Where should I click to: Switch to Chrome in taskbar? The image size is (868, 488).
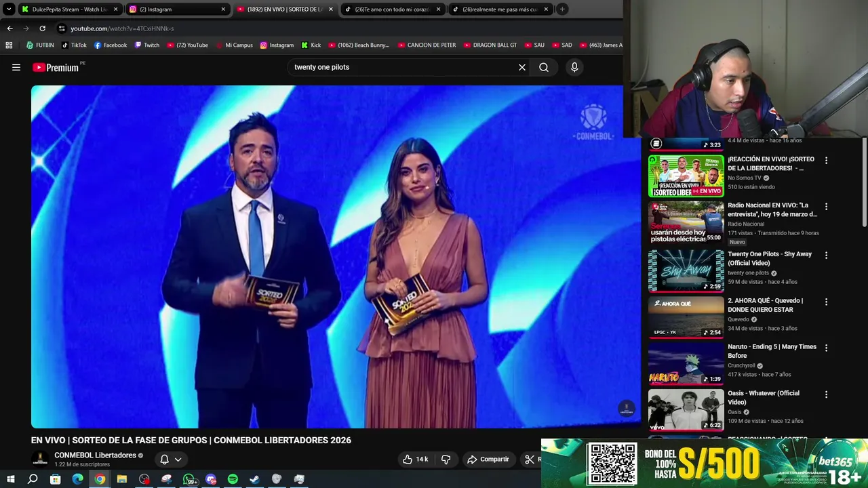100,479
